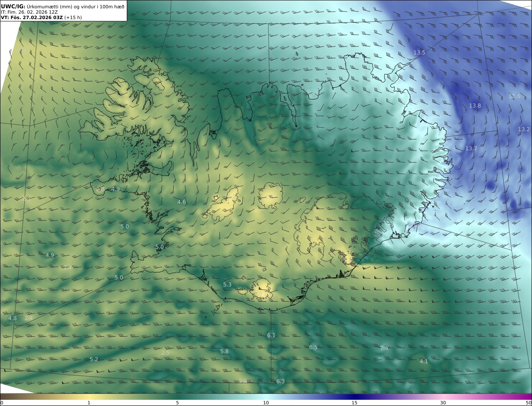Select the 'UWC/IG:' label in the header box
This screenshot has height=406, width=532.
coord(13,7)
